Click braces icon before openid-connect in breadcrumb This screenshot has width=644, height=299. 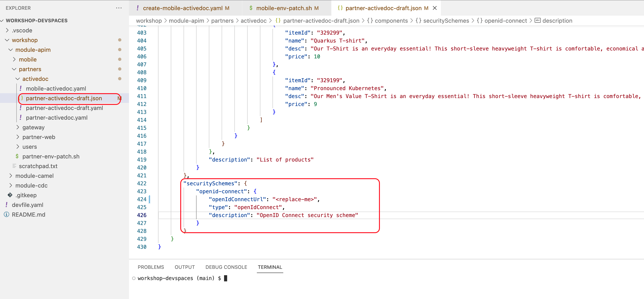click(x=480, y=20)
